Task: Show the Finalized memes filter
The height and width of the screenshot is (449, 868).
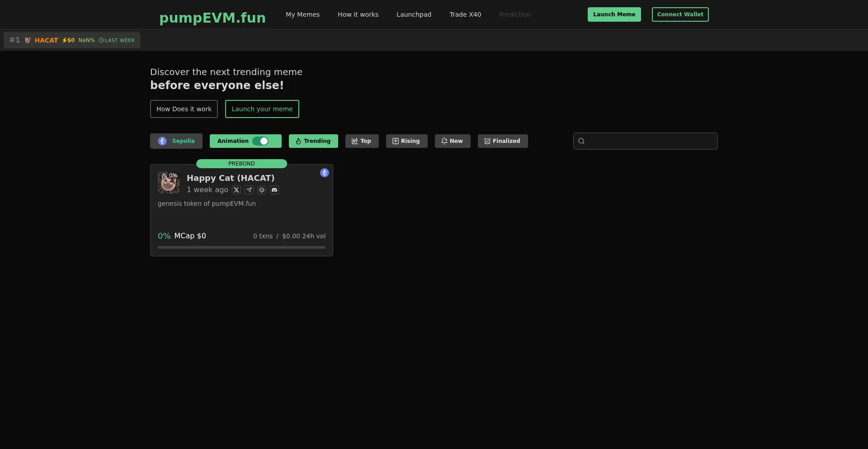Action: pos(503,141)
